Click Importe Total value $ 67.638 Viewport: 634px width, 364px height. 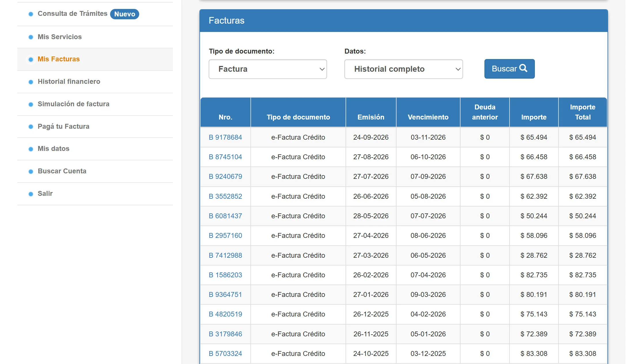pos(583,177)
